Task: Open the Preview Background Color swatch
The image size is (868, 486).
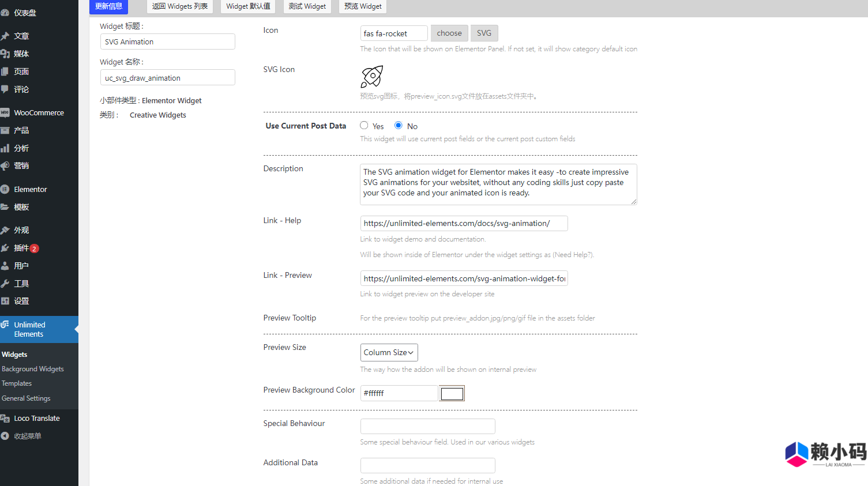Action: coord(452,393)
